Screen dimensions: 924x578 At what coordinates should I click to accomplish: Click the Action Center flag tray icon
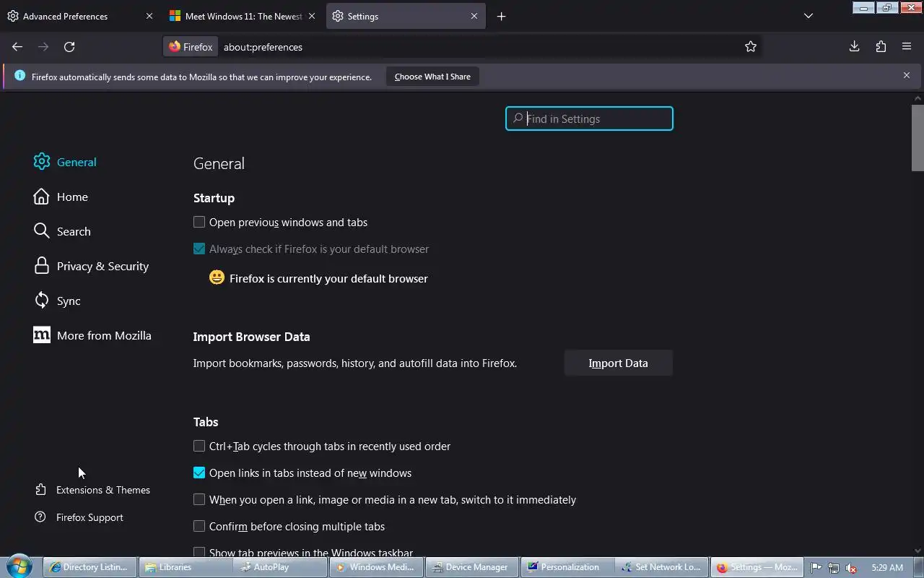816,568
